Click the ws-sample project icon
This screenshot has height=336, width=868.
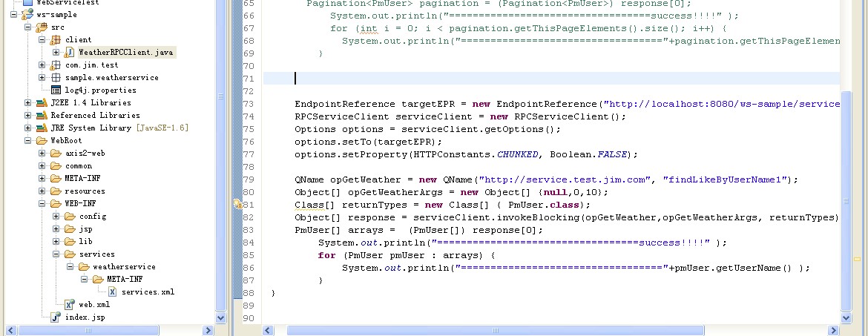pyautogui.click(x=27, y=14)
